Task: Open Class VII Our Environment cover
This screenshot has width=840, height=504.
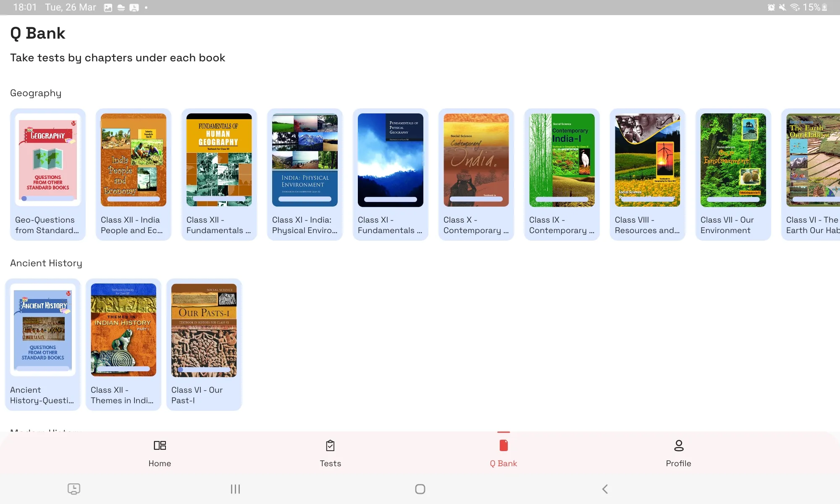Action: click(733, 160)
